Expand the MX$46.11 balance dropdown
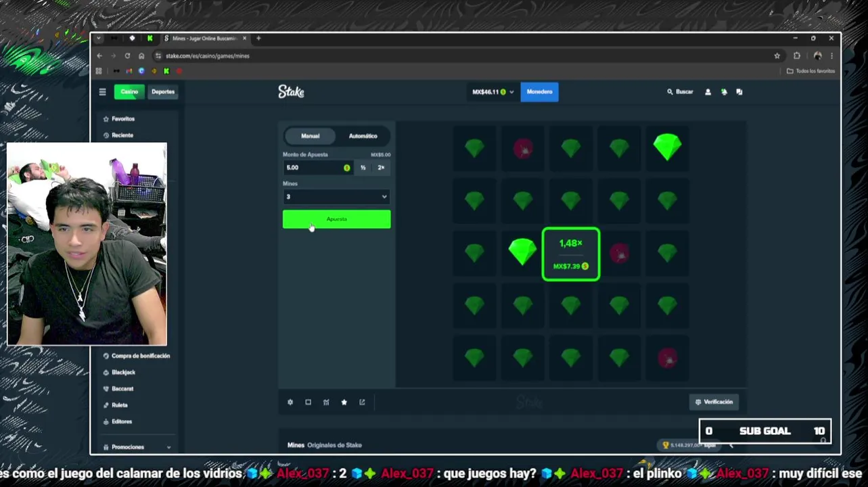 (x=493, y=92)
